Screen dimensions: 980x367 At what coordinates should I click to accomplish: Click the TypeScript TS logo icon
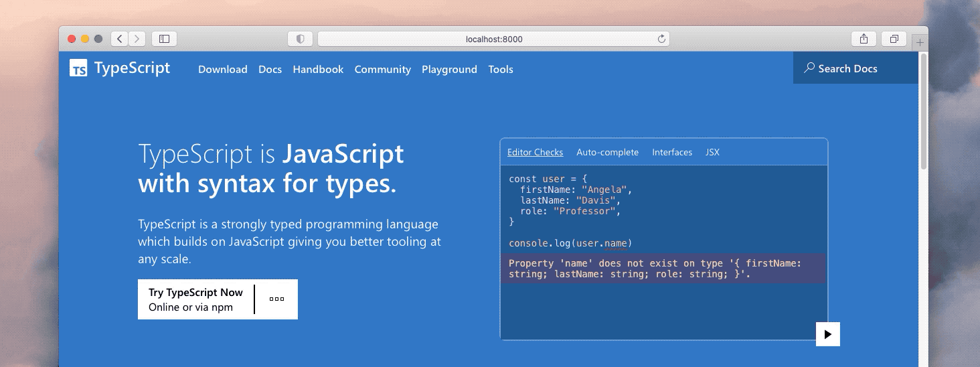coord(78,68)
